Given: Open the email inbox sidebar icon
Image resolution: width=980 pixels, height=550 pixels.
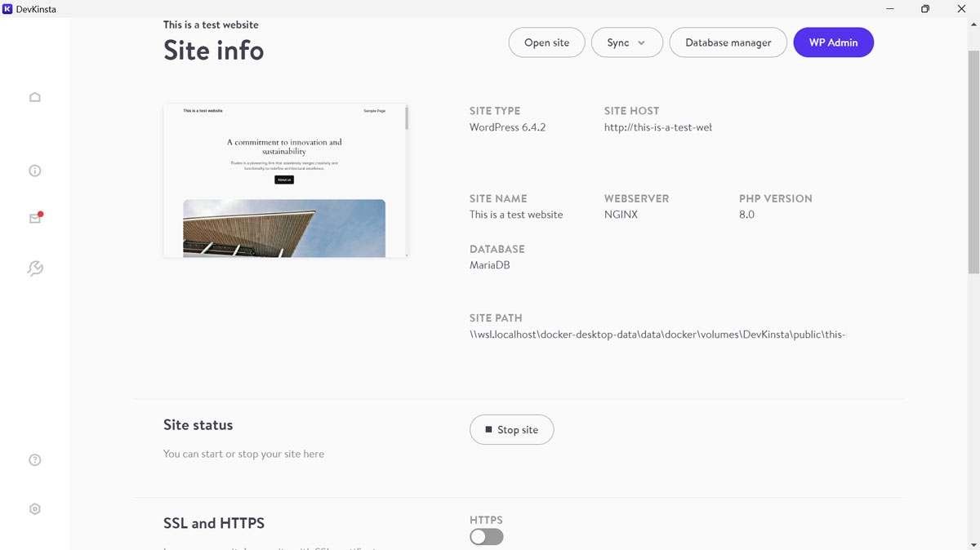Looking at the screenshot, I should 34,219.
